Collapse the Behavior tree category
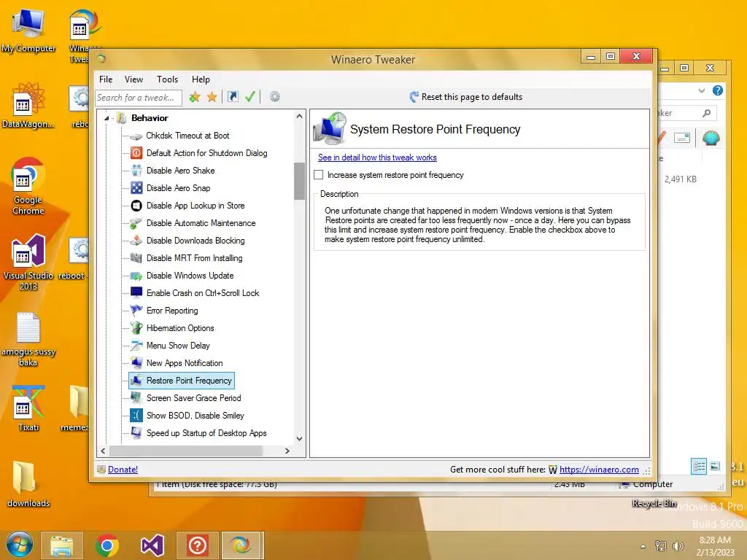The width and height of the screenshot is (747, 560). coord(107,118)
